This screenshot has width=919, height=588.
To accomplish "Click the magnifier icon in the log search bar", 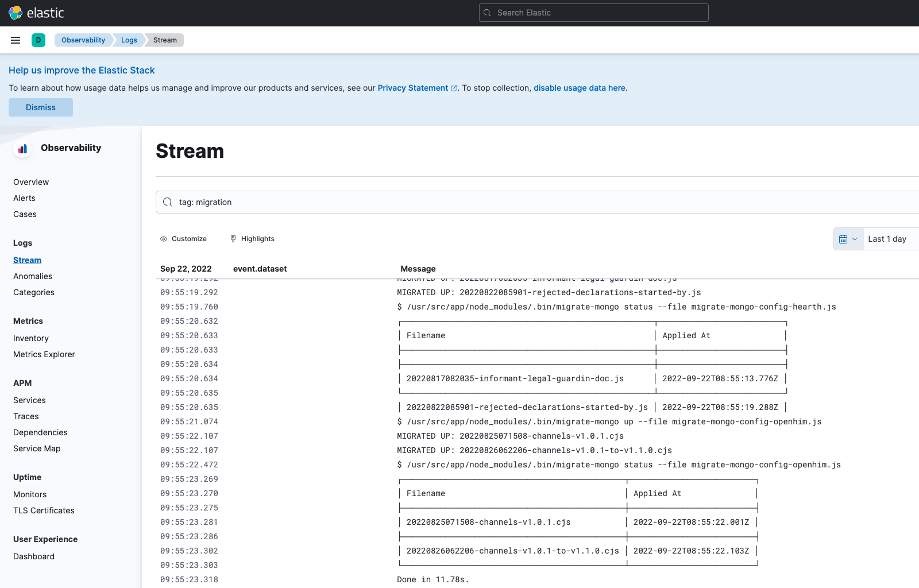I will click(x=167, y=202).
